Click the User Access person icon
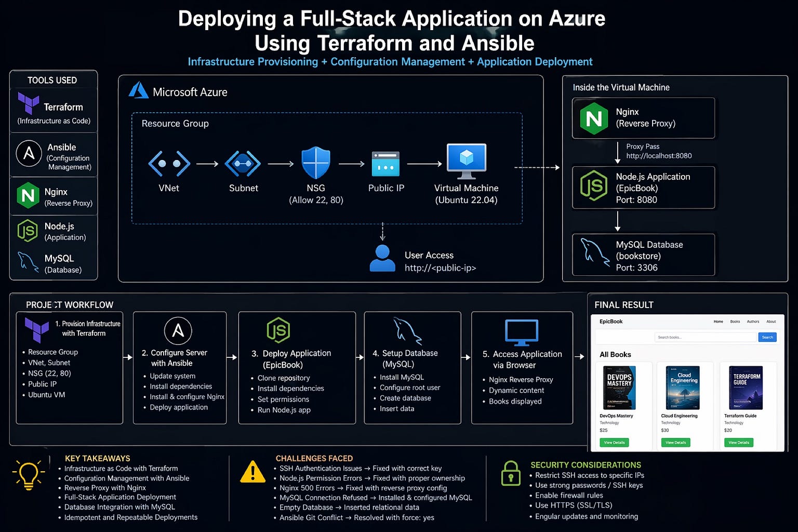The image size is (798, 532). (x=382, y=258)
